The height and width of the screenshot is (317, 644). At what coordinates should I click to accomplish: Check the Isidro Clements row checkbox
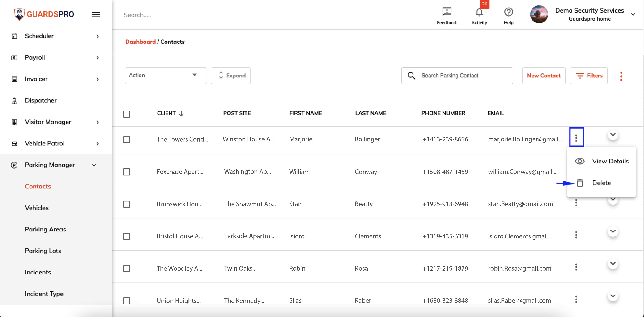click(x=127, y=236)
